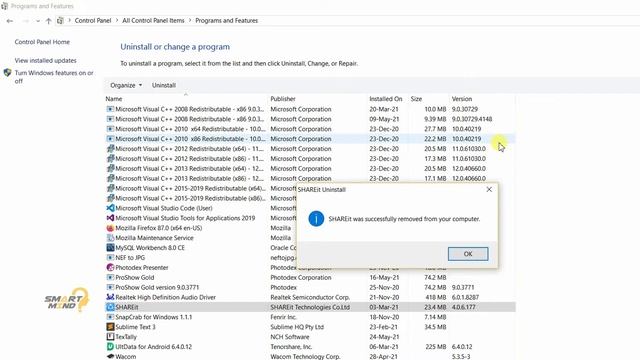Select Microsoft Visual C++ 2010 x64 Redistributable row

(310, 129)
